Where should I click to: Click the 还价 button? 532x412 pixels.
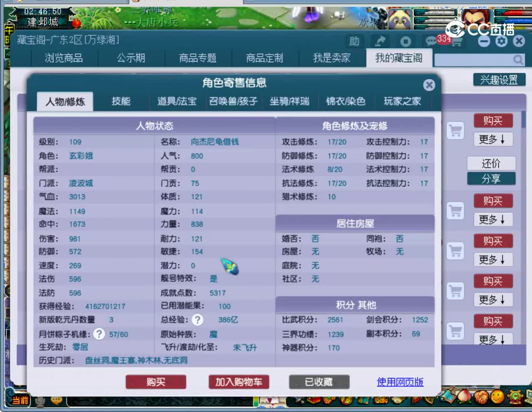[491, 163]
